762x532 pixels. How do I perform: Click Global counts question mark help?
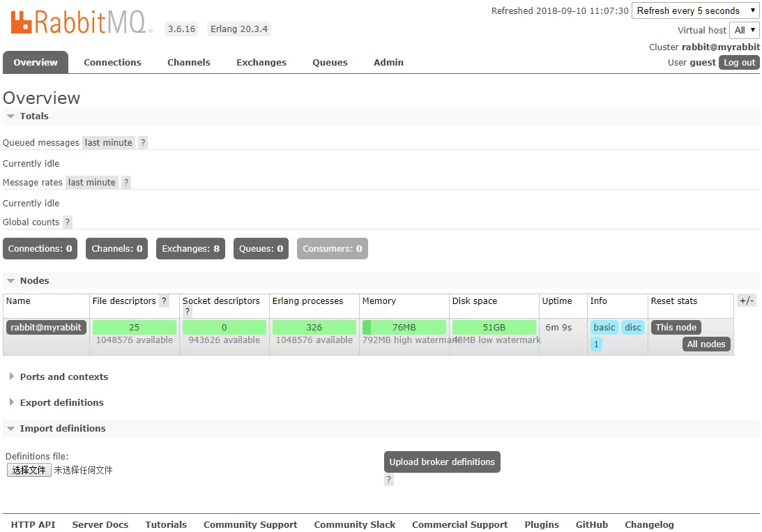(68, 222)
